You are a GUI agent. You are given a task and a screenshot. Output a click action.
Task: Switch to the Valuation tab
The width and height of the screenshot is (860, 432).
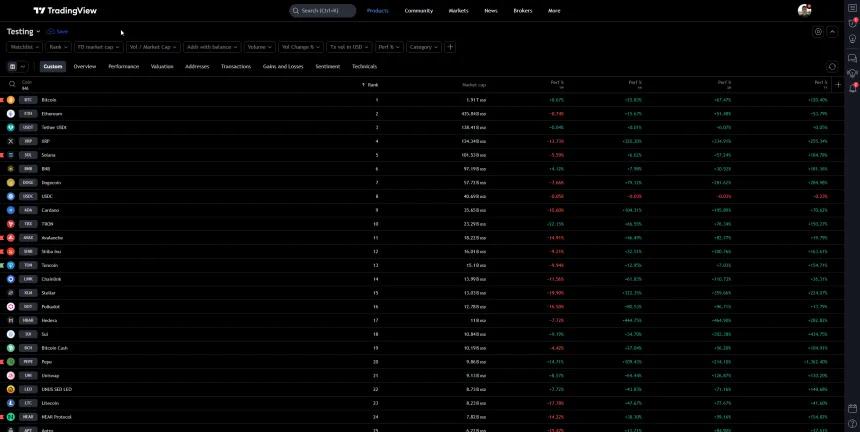(162, 66)
